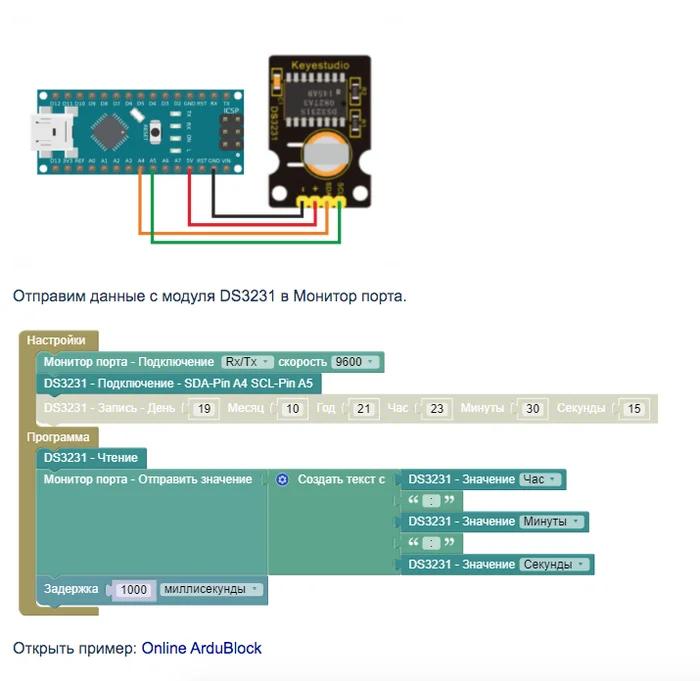Click the second colon text block
The image size is (700, 681).
click(x=431, y=543)
